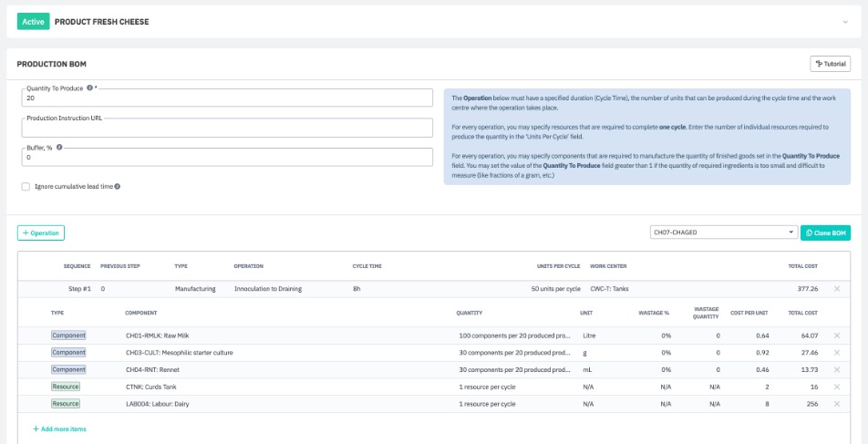Click info icon beside Ignore cumulative lead time
868x444 pixels.
pos(118,186)
